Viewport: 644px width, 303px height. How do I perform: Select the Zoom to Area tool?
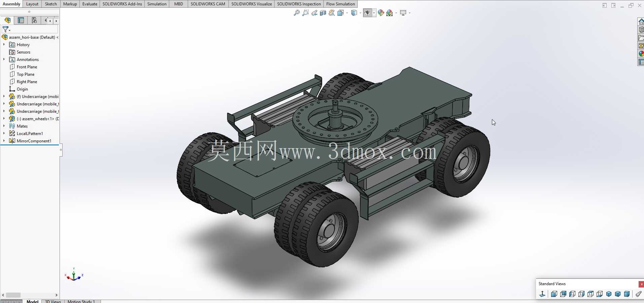pos(305,13)
